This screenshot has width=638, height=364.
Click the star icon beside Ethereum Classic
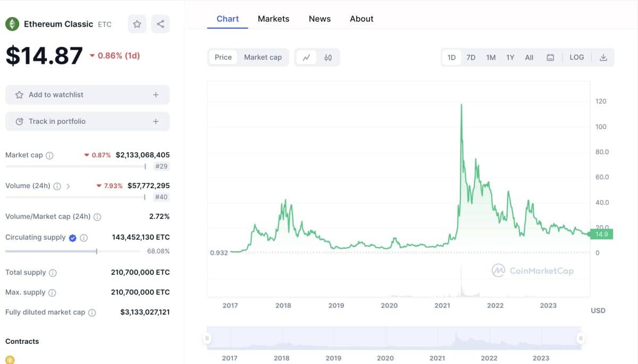137,23
